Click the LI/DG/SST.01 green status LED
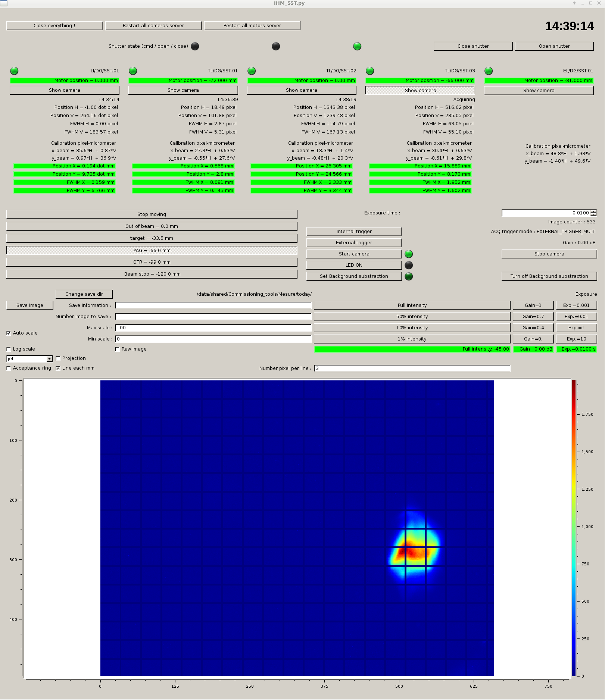The width and height of the screenshot is (605, 700). [14, 71]
